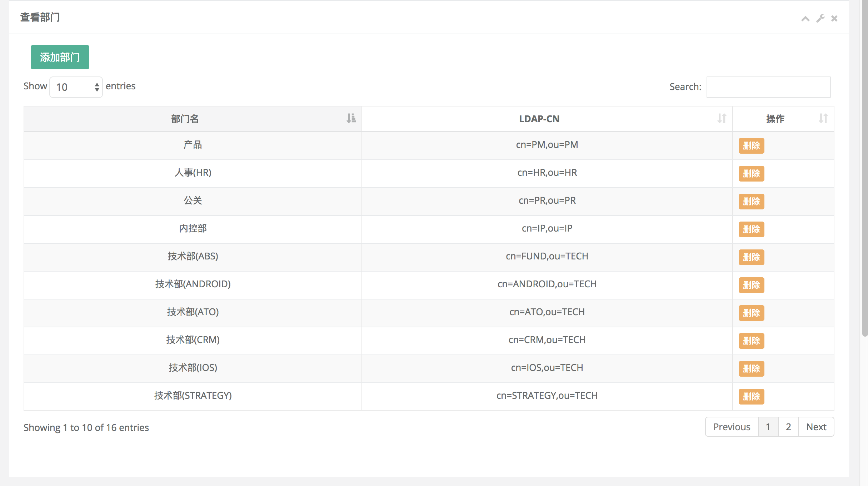Select the 技术部(ANDROID) cell

193,284
